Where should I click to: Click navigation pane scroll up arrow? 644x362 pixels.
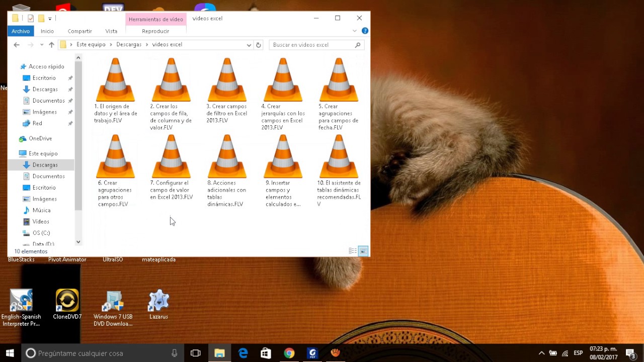click(x=78, y=58)
